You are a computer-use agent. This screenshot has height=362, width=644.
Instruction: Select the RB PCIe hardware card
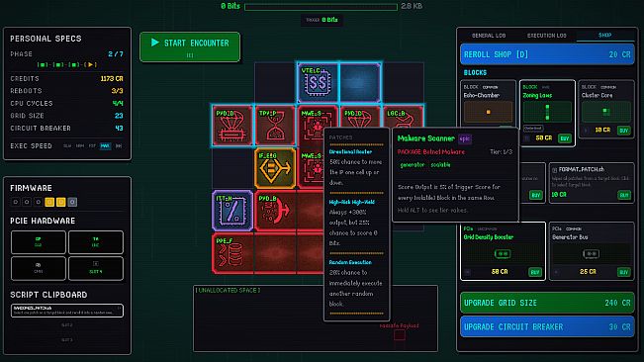[x=39, y=268]
